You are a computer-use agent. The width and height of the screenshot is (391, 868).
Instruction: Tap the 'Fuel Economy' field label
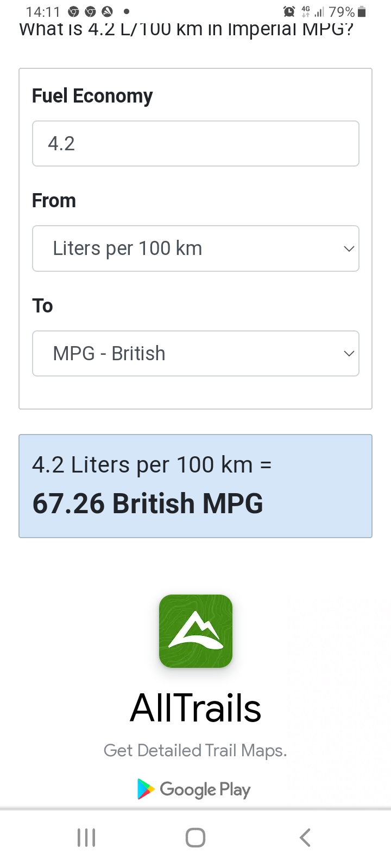(92, 96)
